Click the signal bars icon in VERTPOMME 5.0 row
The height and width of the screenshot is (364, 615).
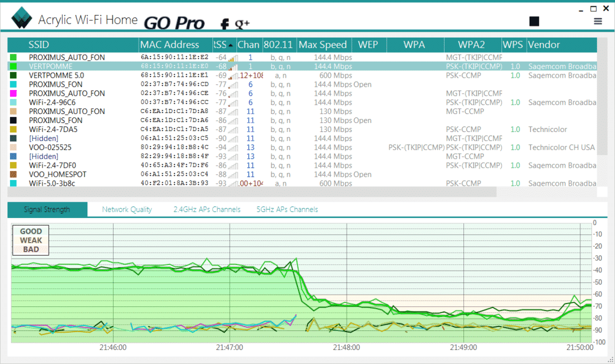coord(233,75)
